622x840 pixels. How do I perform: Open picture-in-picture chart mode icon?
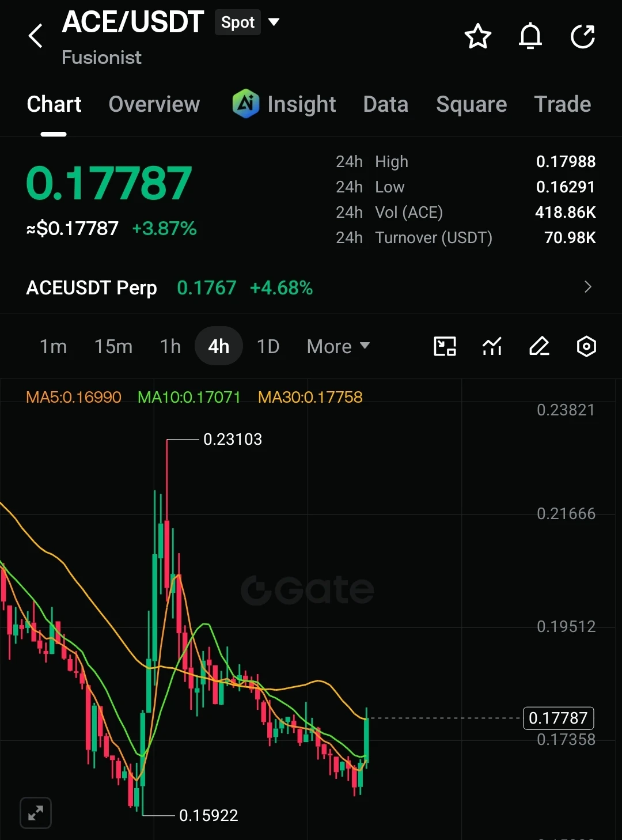(445, 346)
